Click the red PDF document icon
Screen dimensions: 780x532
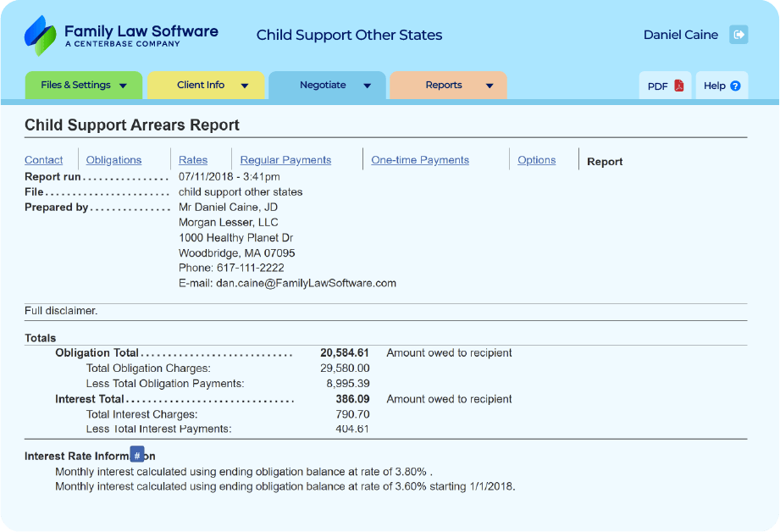(679, 86)
